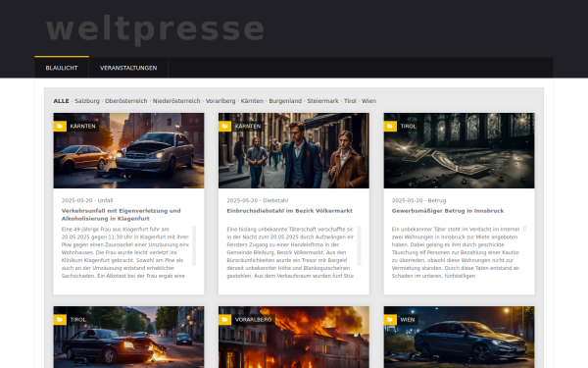This screenshot has width=588, height=368.
Task: Click the paragraph starting 'Ein unbekannter Täter steht'
Action: click(x=456, y=252)
